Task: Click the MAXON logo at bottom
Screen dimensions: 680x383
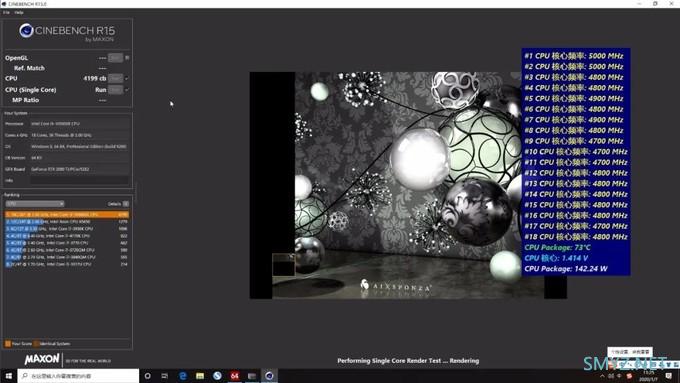Action: pyautogui.click(x=42, y=359)
